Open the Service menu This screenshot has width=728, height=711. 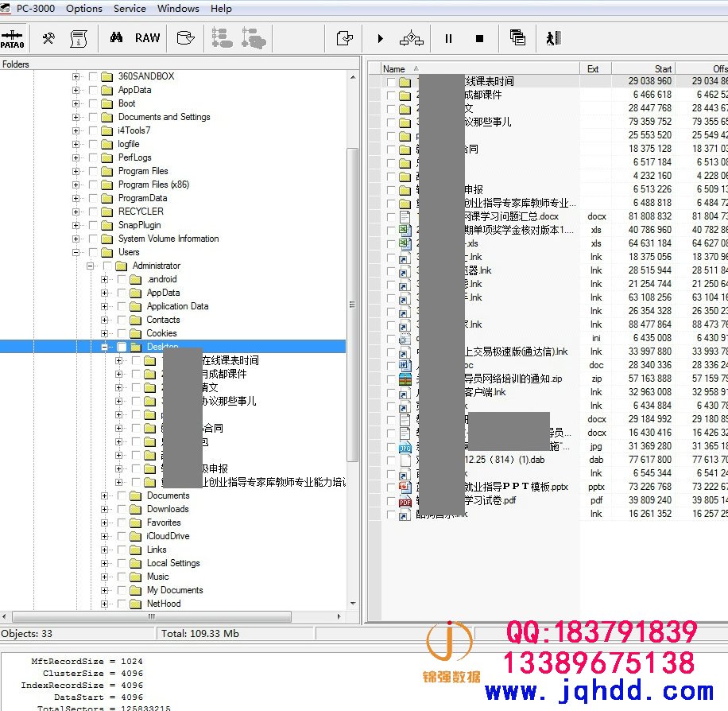tap(130, 9)
